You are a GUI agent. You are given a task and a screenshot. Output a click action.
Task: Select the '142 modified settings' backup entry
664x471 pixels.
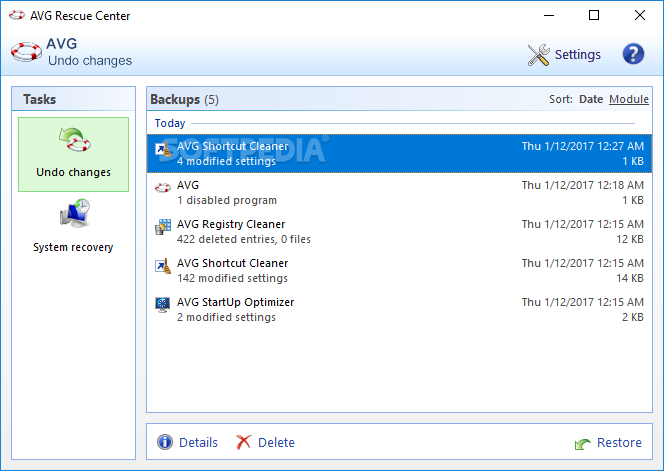coord(399,270)
